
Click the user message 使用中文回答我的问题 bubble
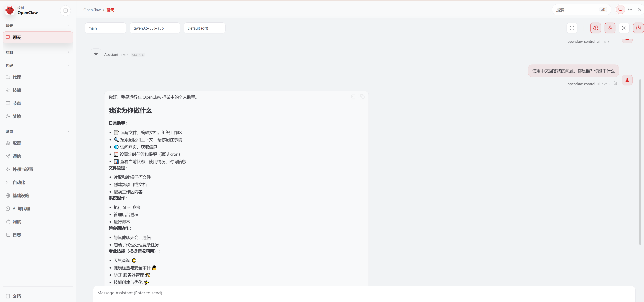tap(573, 71)
